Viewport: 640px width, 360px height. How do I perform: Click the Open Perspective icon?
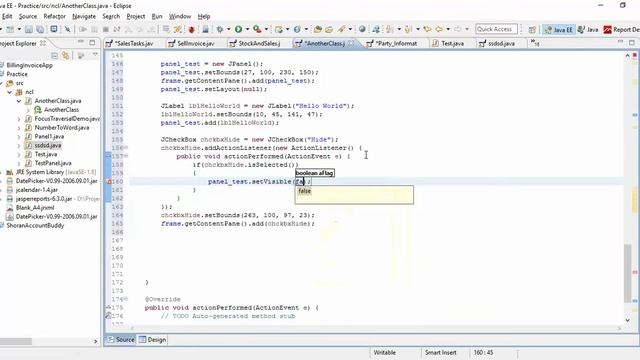(532, 29)
